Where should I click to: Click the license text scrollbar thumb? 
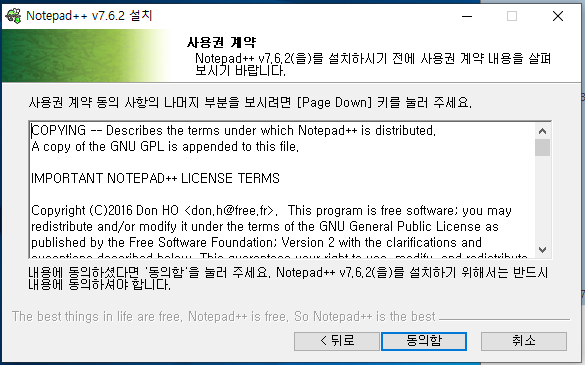pos(542,147)
